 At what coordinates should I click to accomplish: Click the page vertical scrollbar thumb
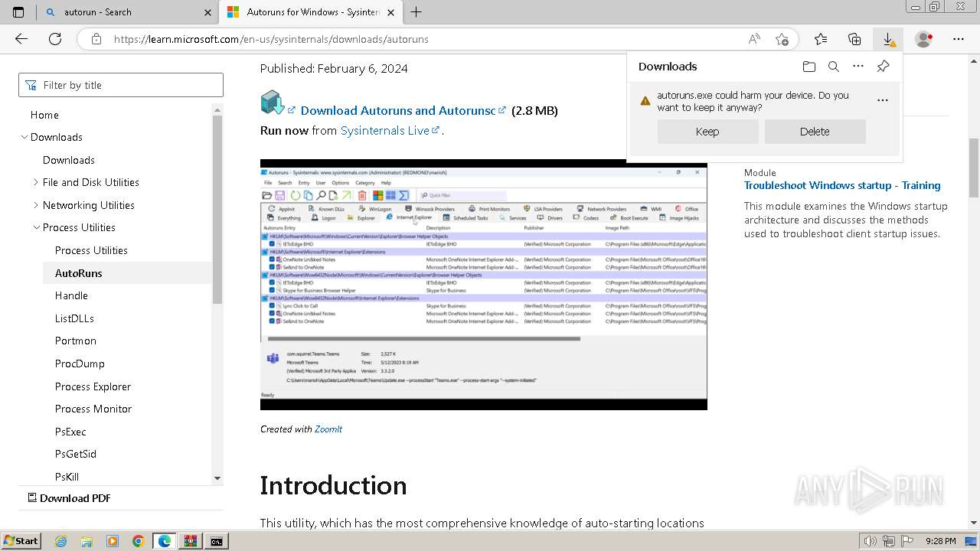[974, 167]
